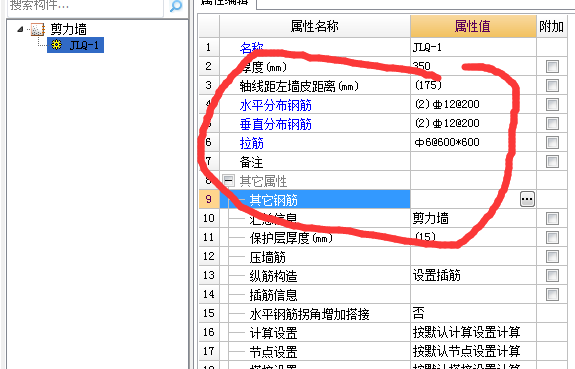Tick the 附加 checkbox for 水平分布钢筋
This screenshot has height=369, width=575.
point(552,105)
